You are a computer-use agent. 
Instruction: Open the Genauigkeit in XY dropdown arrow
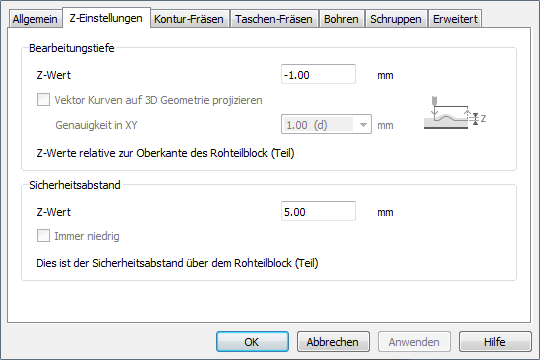[363, 125]
